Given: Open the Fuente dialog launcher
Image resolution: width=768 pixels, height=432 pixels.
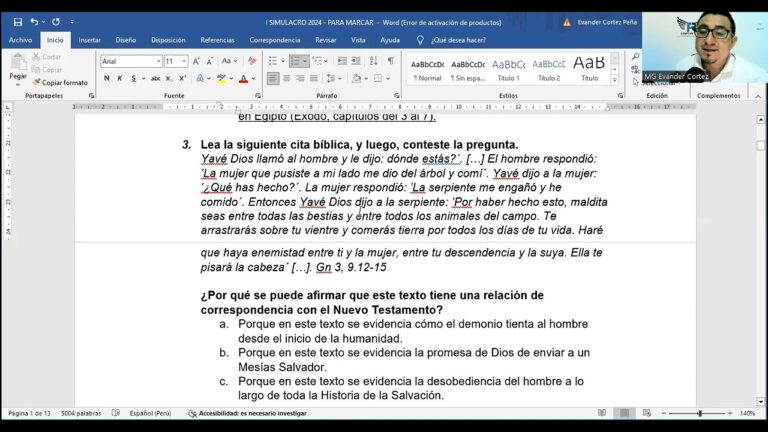Looking at the screenshot, I should [258, 96].
